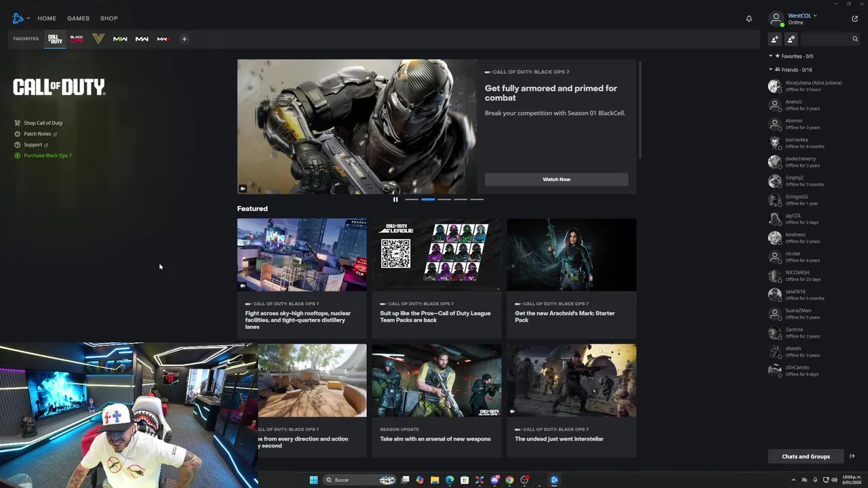868x488 pixels.
Task: Open the Windows Start menu
Action: pyautogui.click(x=313, y=480)
